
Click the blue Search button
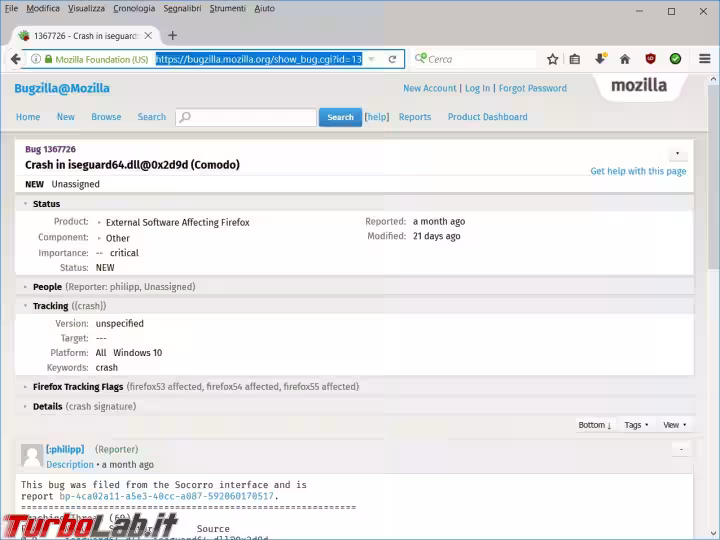pyautogui.click(x=340, y=117)
